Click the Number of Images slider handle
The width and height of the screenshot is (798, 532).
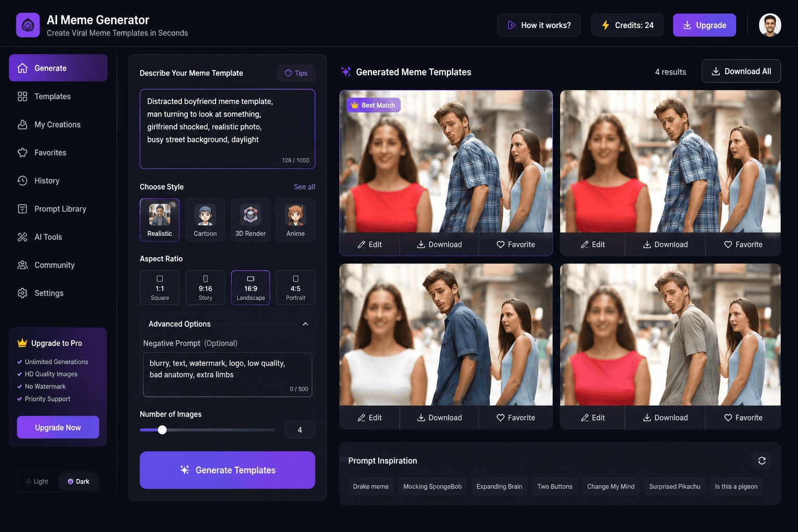(162, 430)
